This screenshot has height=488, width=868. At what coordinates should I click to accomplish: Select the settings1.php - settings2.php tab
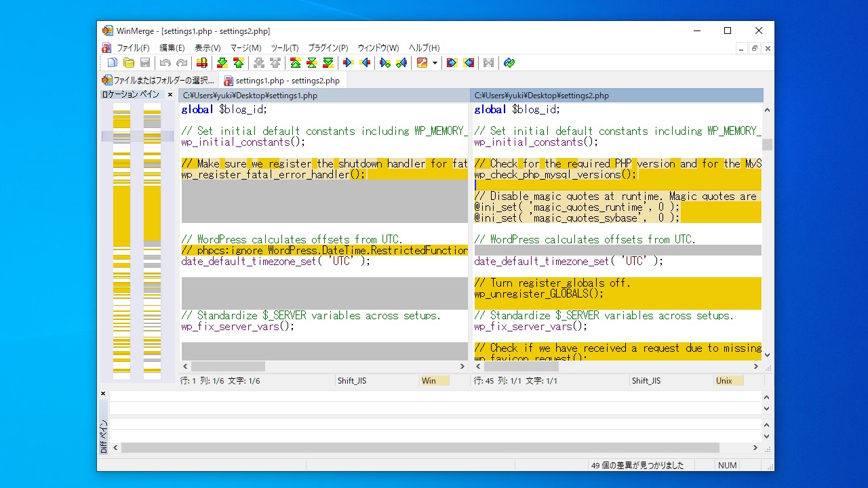click(x=282, y=80)
